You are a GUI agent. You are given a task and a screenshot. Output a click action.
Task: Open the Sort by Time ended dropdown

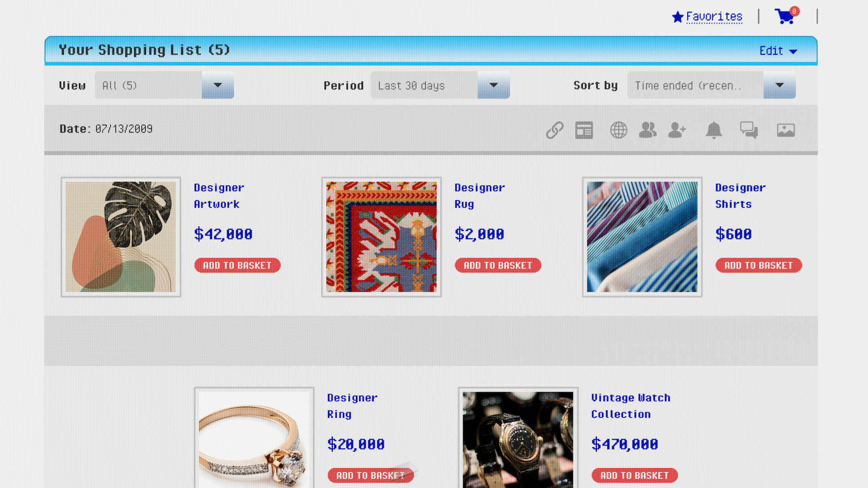coord(711,85)
